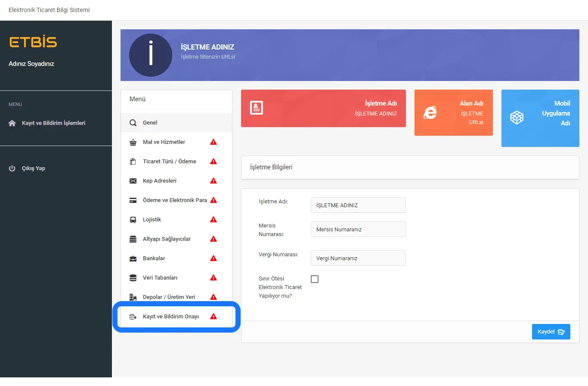Click the magnifier icon next to Genel

coord(133,123)
